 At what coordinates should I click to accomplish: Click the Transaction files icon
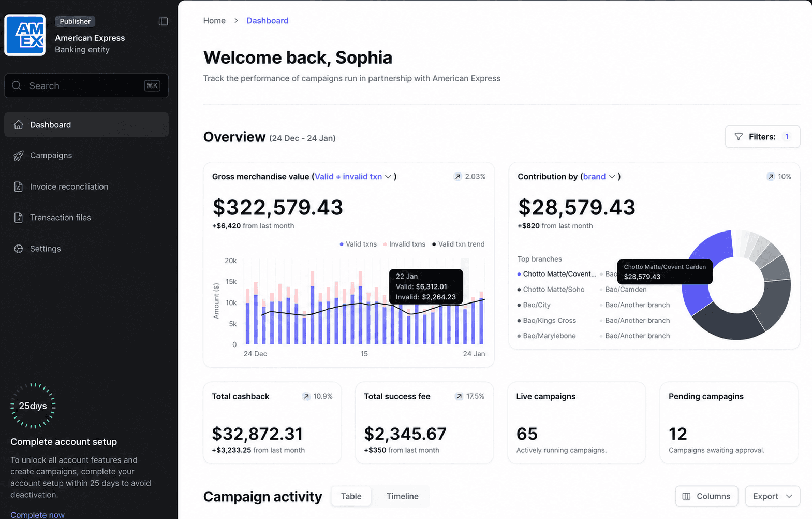[19, 218]
